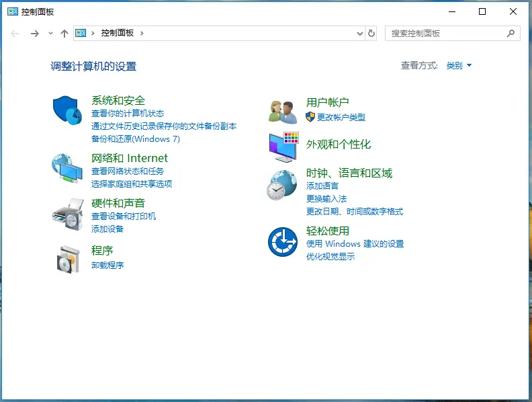Open 更改日期、时间或数字格式 link
This screenshot has height=402, width=532.
pos(355,212)
